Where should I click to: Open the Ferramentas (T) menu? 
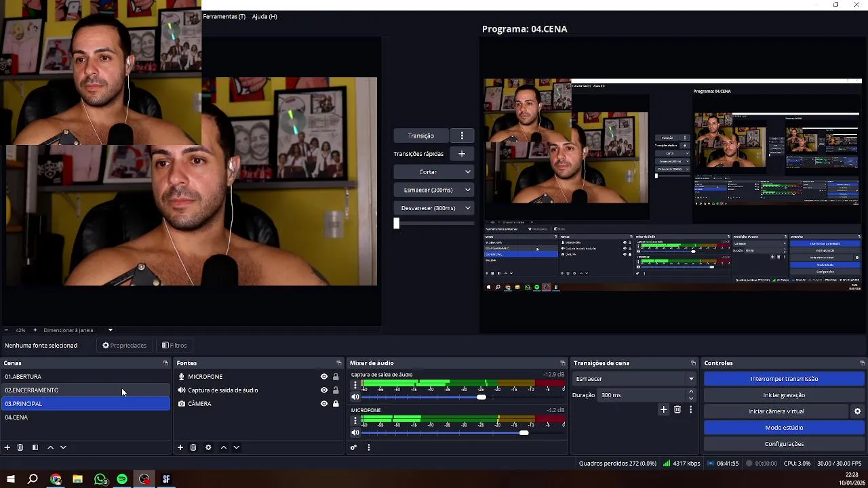click(224, 16)
